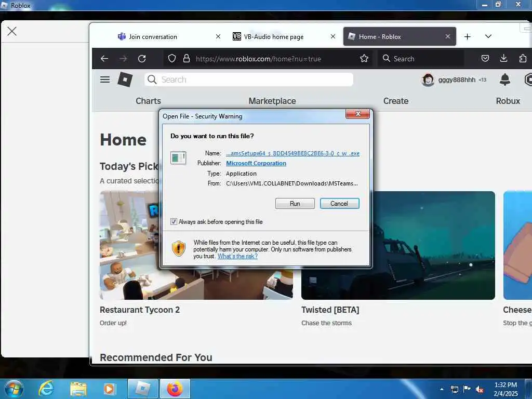
Task: Switch to Firefox in the taskbar
Action: click(x=175, y=389)
